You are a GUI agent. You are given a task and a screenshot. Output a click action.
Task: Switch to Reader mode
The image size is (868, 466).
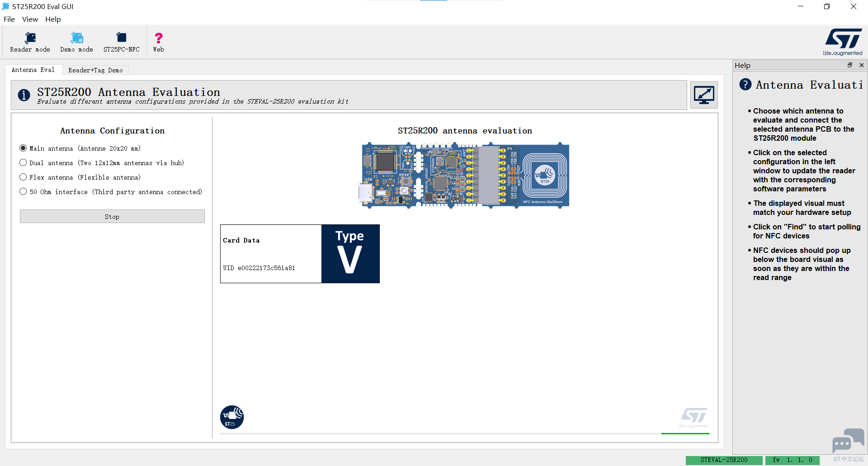(x=30, y=42)
